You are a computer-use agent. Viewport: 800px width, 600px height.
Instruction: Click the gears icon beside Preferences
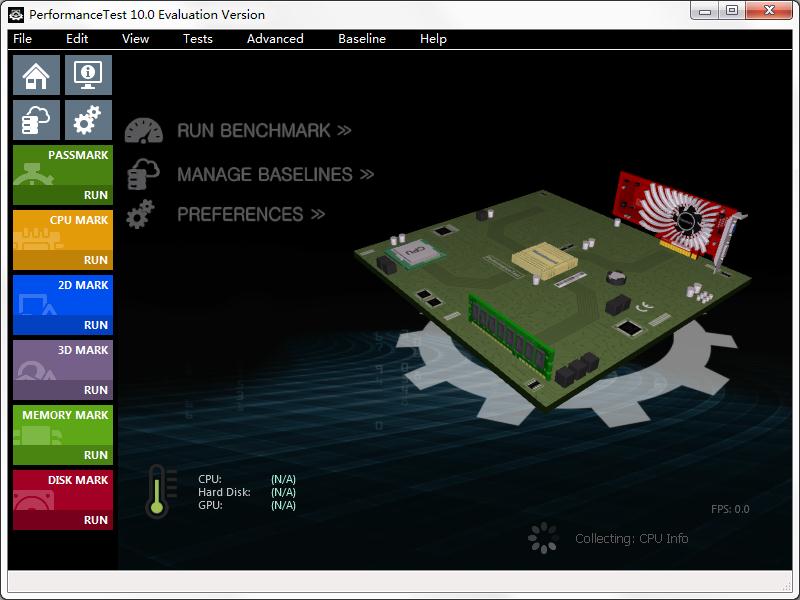coord(142,214)
